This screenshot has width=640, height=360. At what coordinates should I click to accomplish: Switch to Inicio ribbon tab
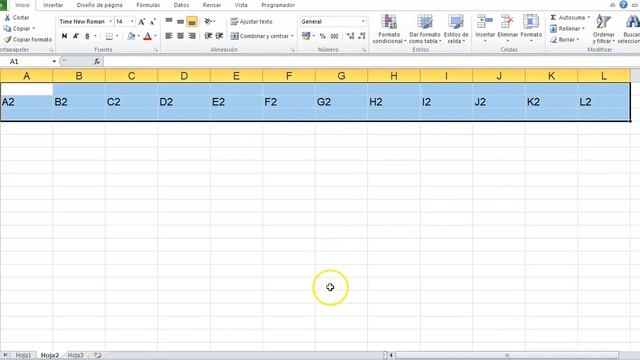[22, 5]
